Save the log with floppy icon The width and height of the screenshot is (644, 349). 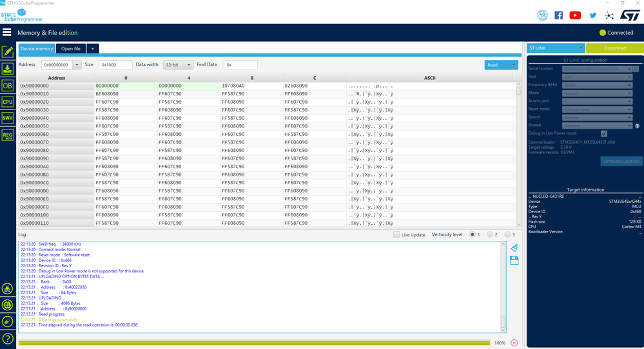[x=514, y=260]
